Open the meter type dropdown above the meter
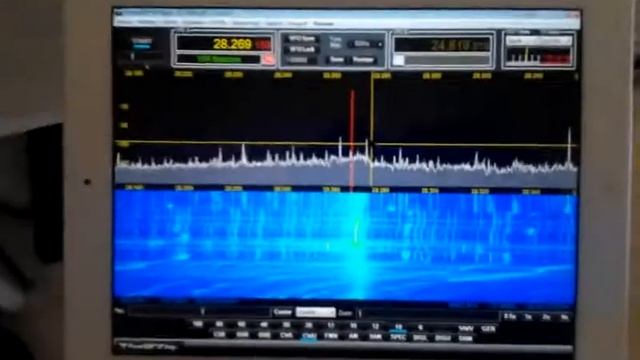Image resolution: width=640 pixels, height=360 pixels. [539, 41]
